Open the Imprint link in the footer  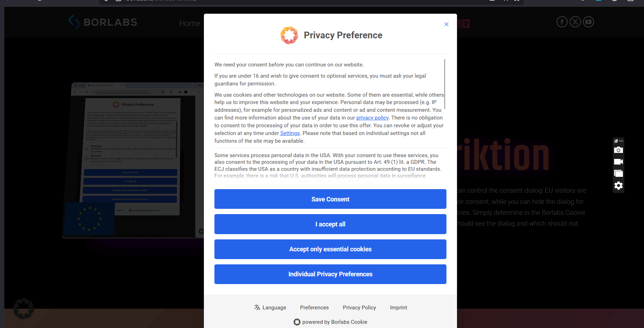pos(398,308)
